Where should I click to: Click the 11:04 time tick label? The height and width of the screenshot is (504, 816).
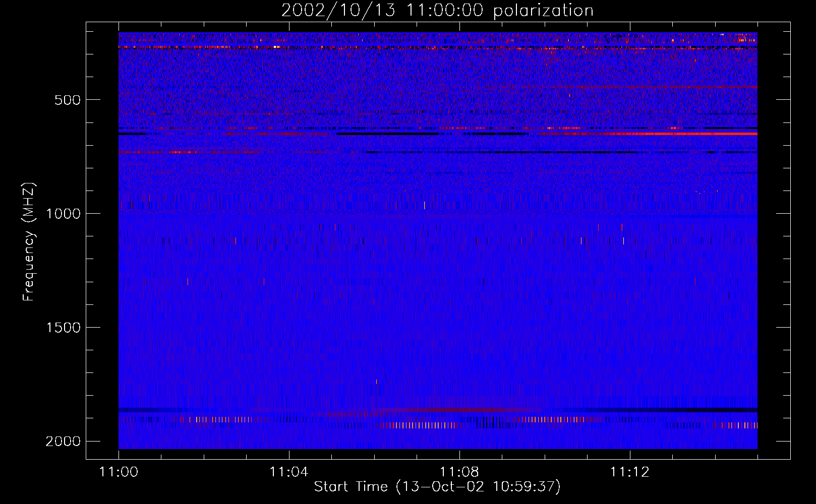click(x=288, y=472)
